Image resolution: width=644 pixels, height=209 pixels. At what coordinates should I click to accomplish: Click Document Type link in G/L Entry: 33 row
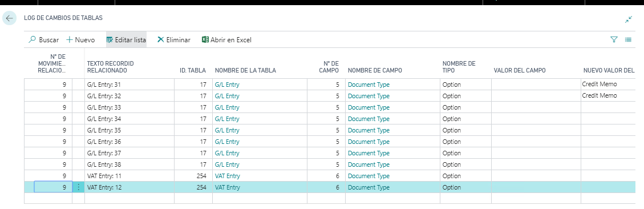[368, 107]
